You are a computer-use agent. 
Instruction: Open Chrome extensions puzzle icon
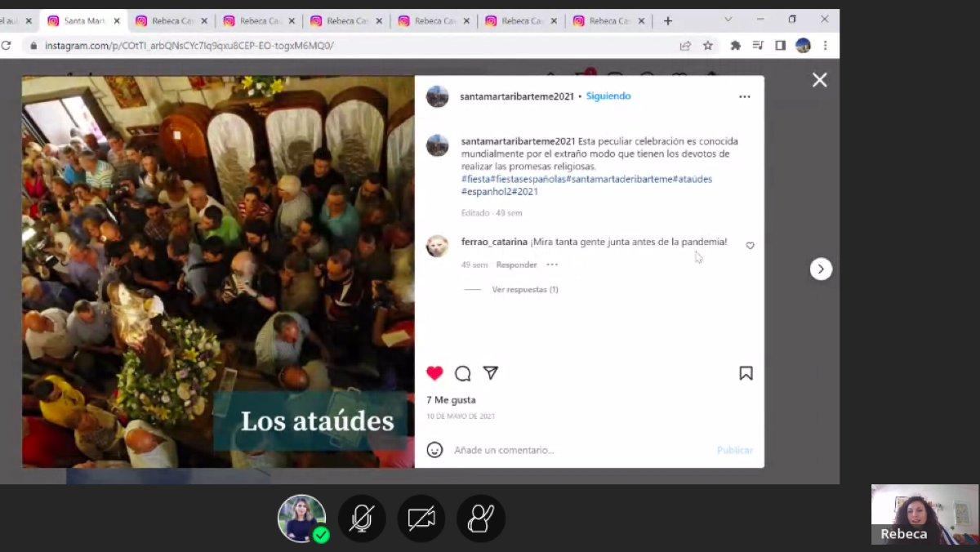point(735,46)
